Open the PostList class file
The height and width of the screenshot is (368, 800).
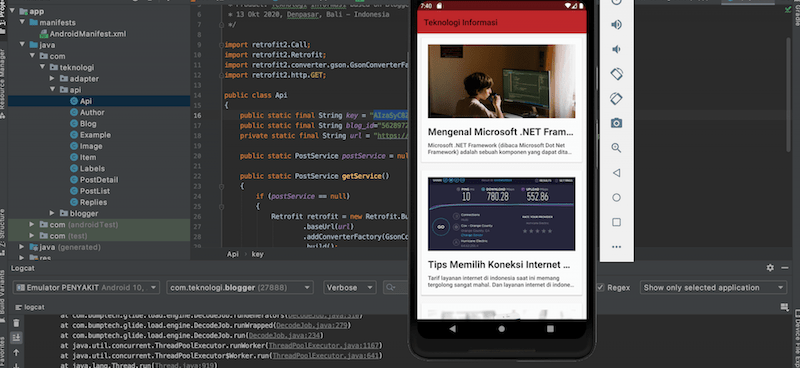click(x=95, y=191)
